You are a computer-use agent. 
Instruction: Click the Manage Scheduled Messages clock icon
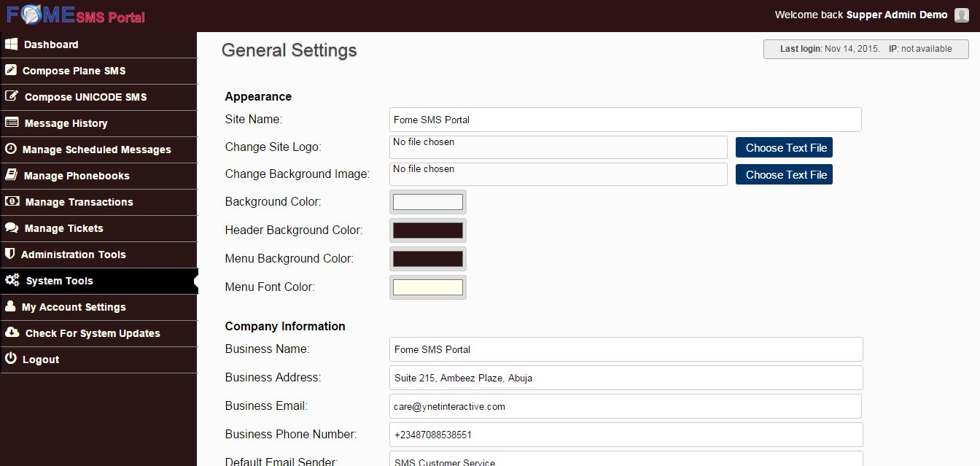(x=10, y=149)
